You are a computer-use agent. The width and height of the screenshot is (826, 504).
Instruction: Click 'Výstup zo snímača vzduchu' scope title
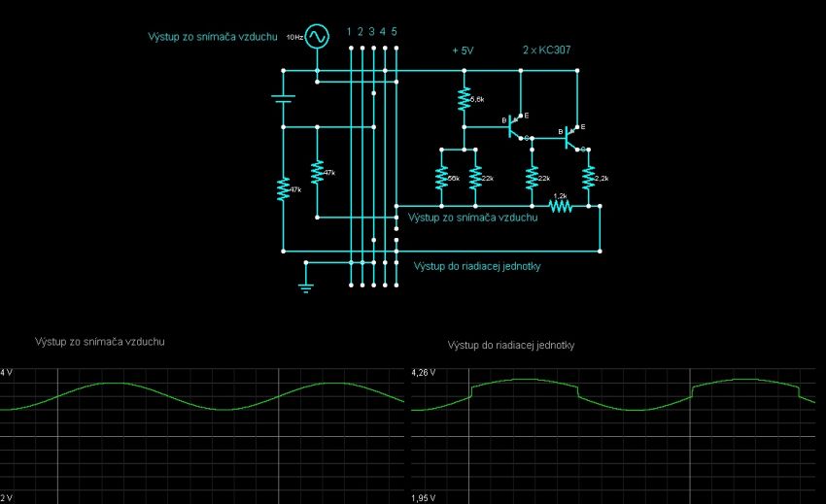click(99, 342)
